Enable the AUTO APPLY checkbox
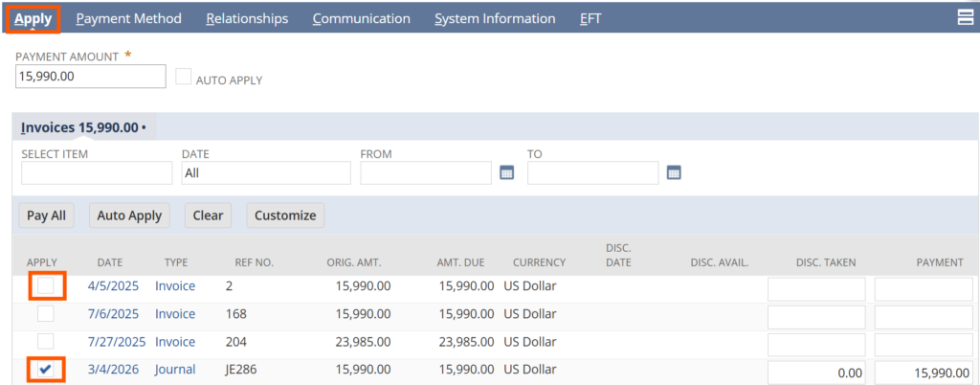Viewport: 980px width, 385px height. pos(184,77)
